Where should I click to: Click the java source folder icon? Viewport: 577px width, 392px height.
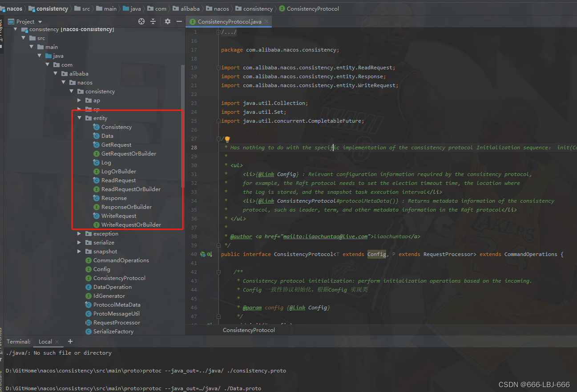tap(48, 56)
